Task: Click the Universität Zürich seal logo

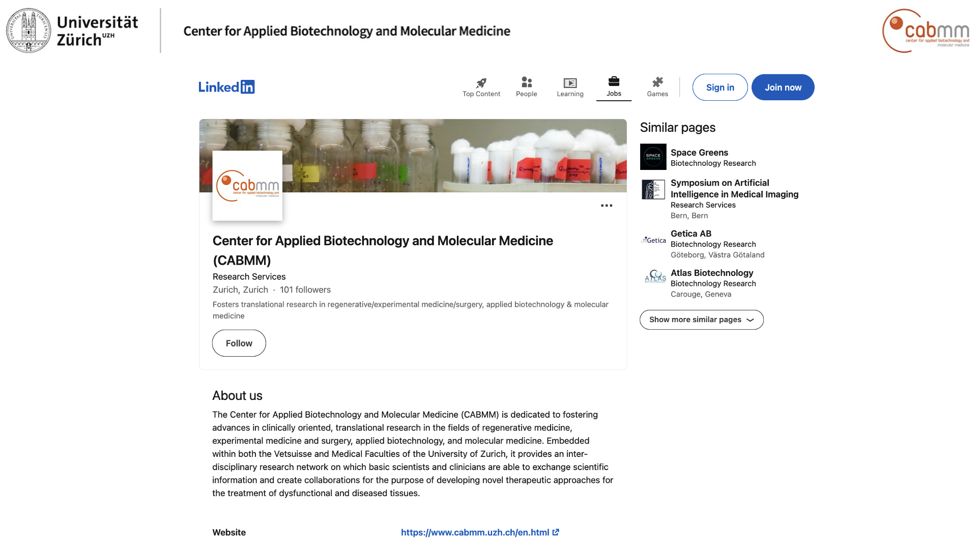Action: coord(28,31)
